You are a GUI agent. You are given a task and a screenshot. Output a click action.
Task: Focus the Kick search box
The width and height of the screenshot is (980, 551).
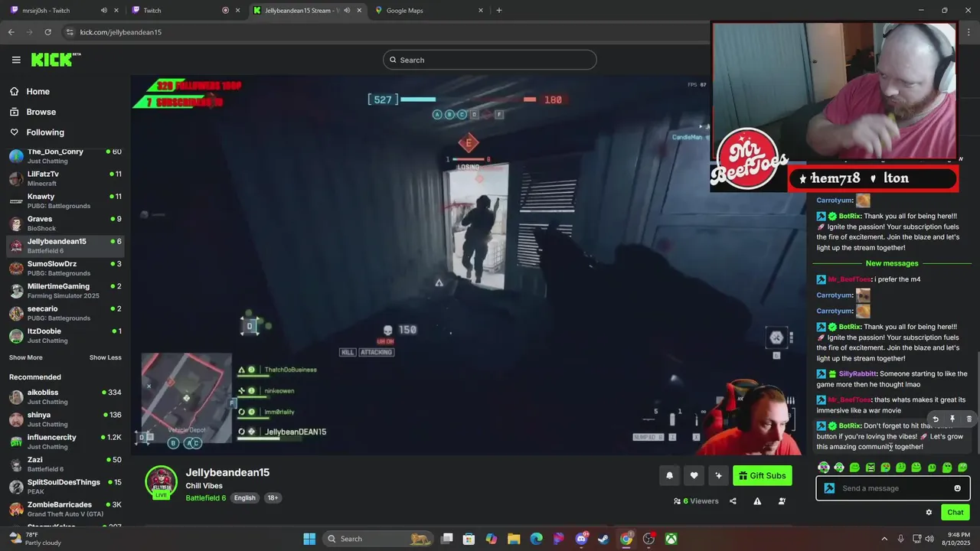[490, 60]
